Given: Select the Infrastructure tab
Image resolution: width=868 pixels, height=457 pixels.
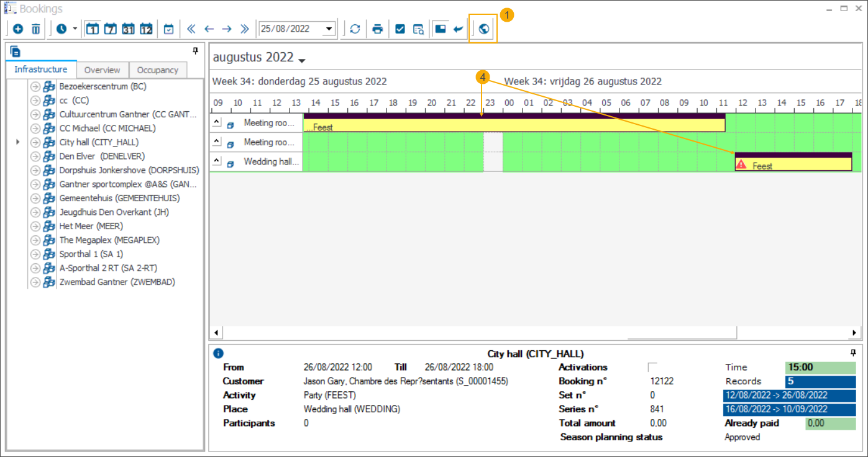Looking at the screenshot, I should coord(41,70).
